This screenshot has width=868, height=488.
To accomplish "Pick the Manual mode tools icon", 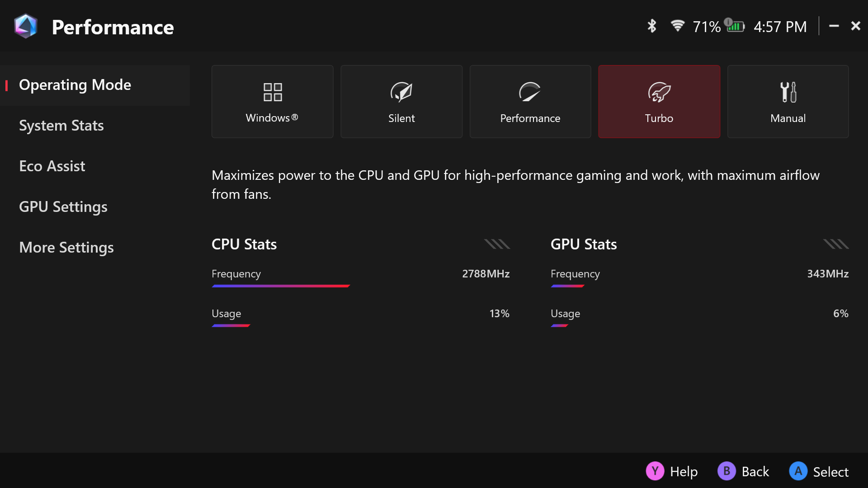I will pyautogui.click(x=788, y=92).
